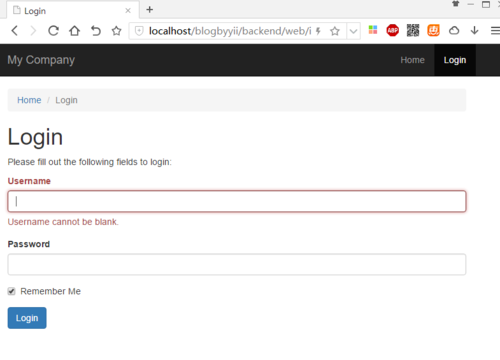500x360 pixels.
Task: Click the Login breadcrumb text
Action: coord(66,100)
